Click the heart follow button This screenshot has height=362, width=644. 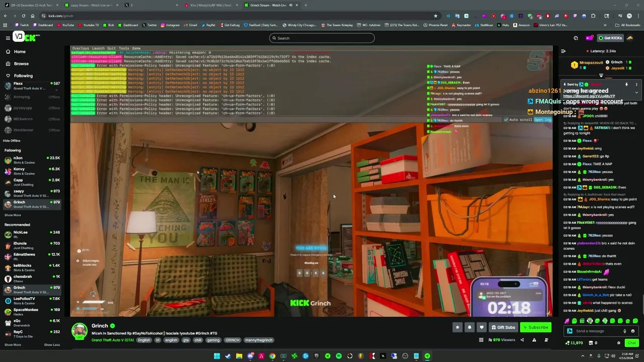point(481,327)
